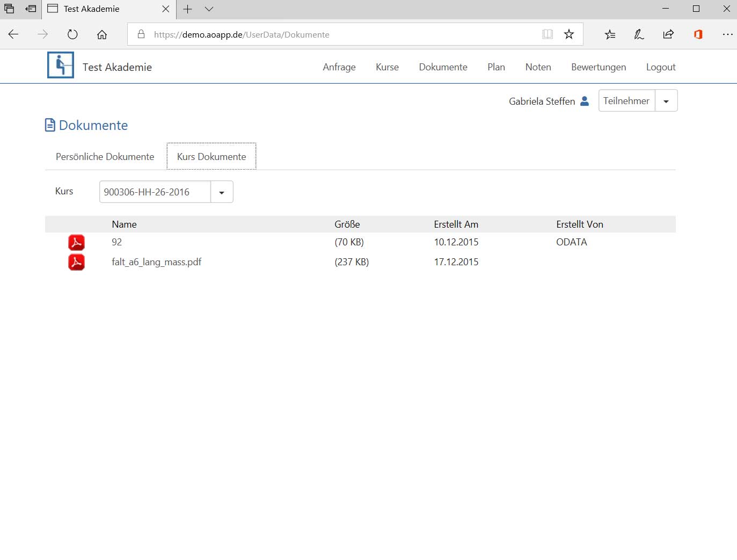Viewport: 737px width, 560px height.
Task: Open the Anfrage menu item
Action: (339, 67)
